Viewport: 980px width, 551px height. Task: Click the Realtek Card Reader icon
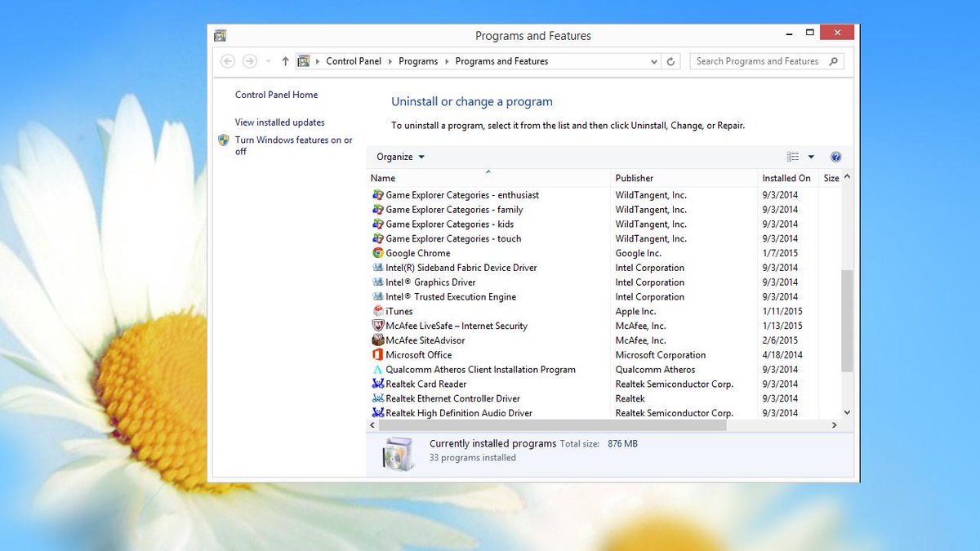(378, 384)
